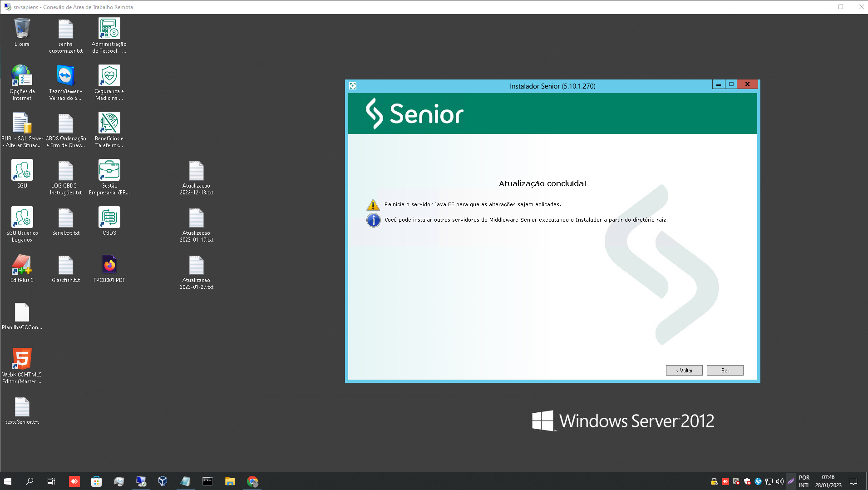Select the FPCB001.PDF desktop file

point(109,269)
